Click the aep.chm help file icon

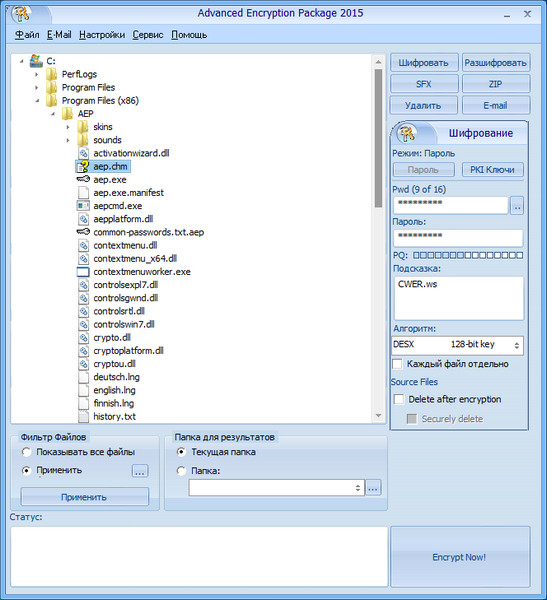(83, 166)
